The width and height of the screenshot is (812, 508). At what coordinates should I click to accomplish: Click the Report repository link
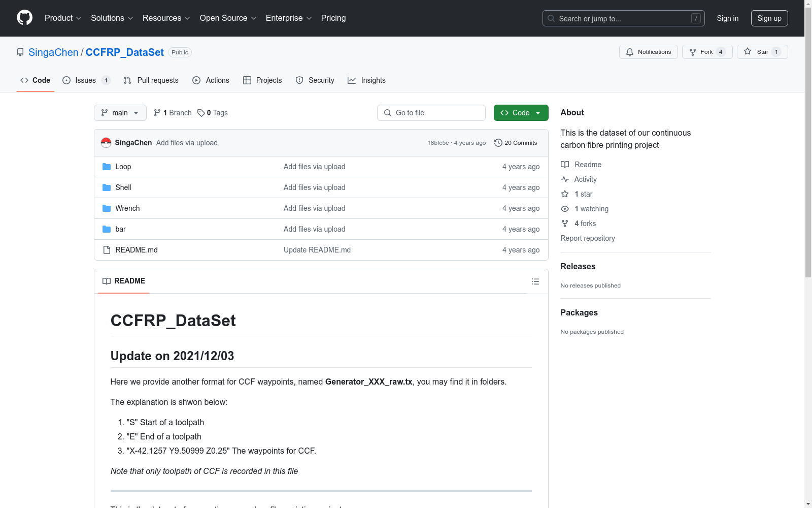click(x=588, y=238)
